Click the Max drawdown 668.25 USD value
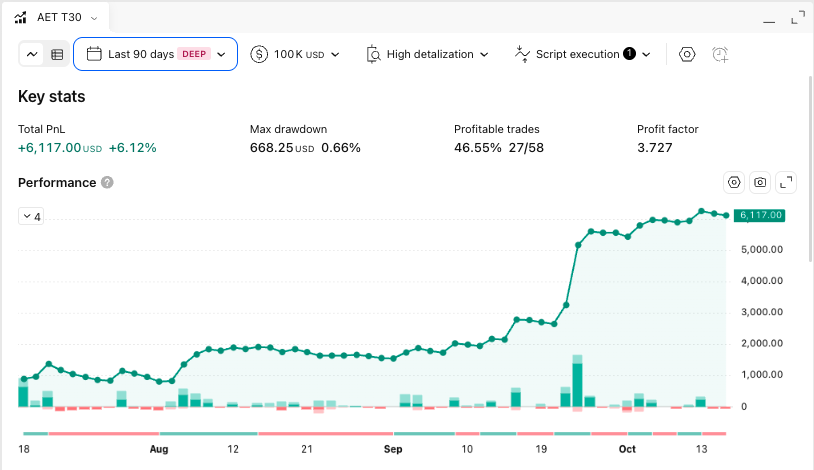 282,148
